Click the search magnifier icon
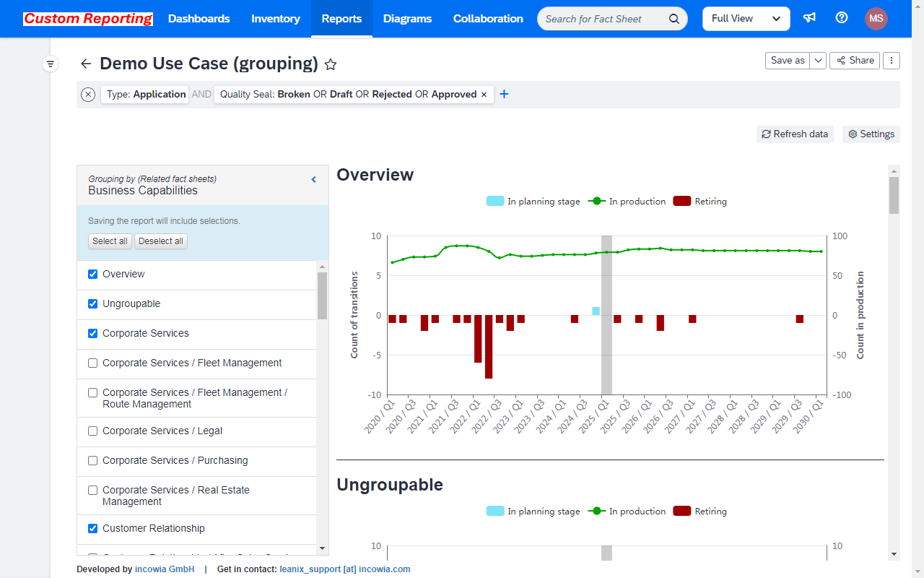Image resolution: width=924 pixels, height=578 pixels. point(674,19)
